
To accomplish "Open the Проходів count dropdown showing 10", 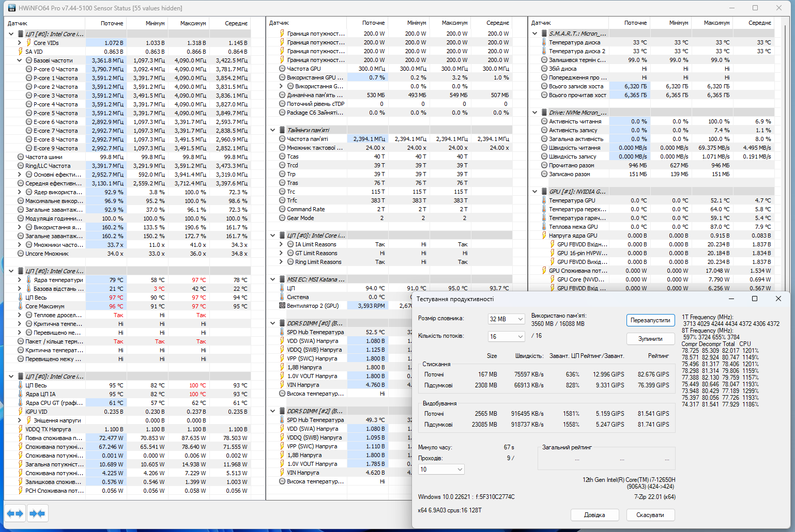I will (x=441, y=470).
